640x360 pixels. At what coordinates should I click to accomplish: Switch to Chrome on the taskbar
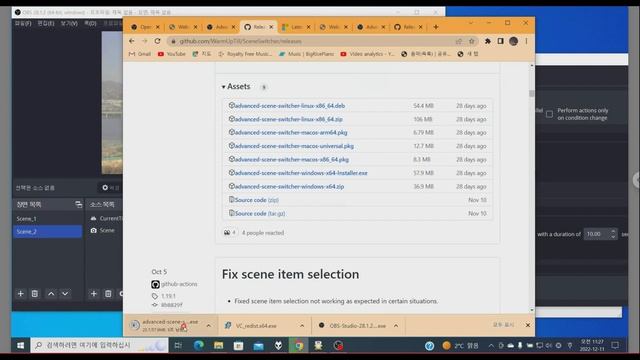point(299,345)
